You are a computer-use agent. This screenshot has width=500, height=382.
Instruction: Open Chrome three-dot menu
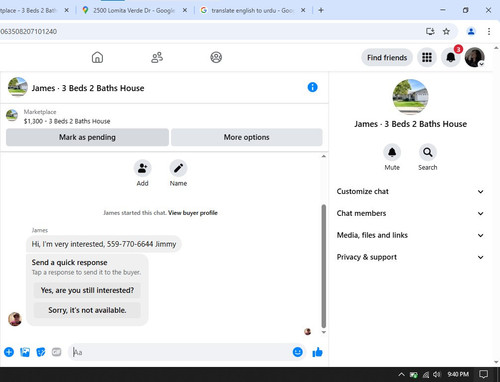489,31
